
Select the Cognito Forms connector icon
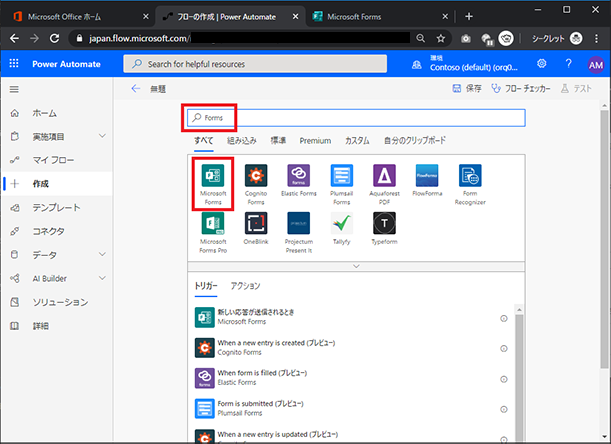point(256,175)
